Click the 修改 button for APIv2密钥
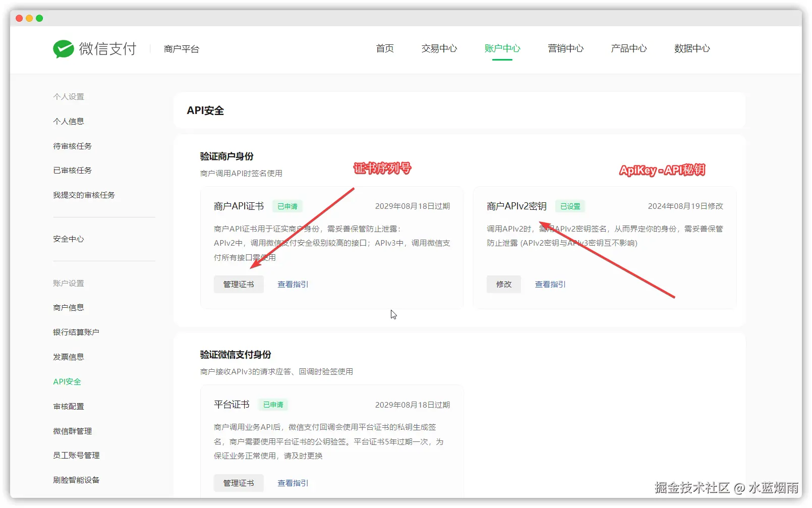Screen dimensions: 812x508 [x=504, y=285]
